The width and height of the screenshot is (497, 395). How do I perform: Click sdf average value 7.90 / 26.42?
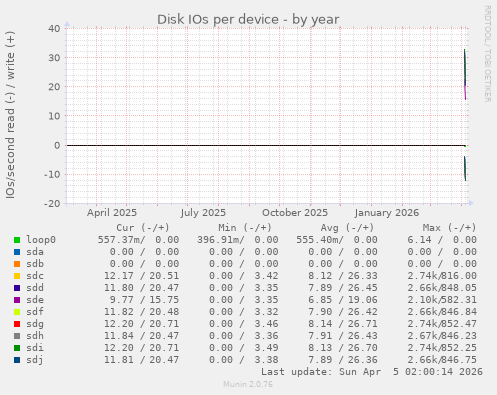(x=343, y=312)
